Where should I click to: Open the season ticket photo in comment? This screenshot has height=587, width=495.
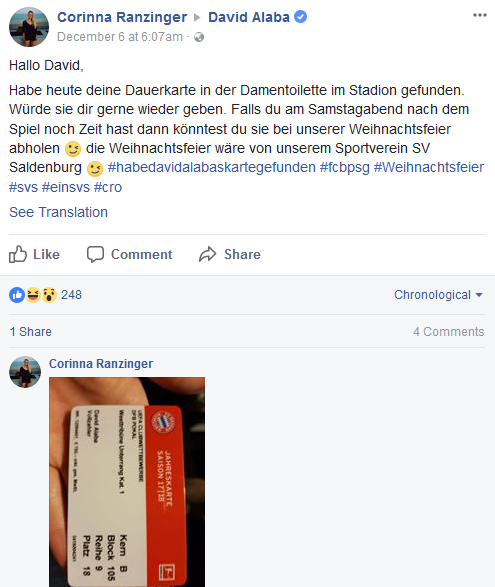[127, 482]
